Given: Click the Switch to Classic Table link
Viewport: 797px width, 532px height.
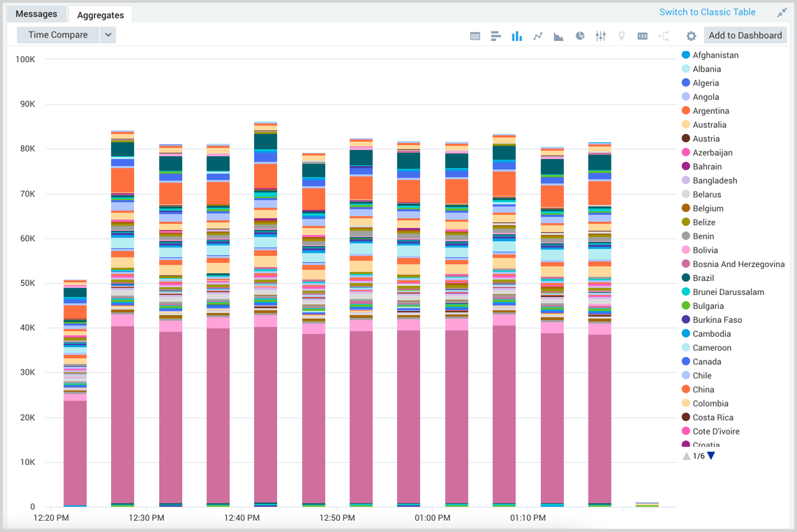Looking at the screenshot, I should click(707, 12).
